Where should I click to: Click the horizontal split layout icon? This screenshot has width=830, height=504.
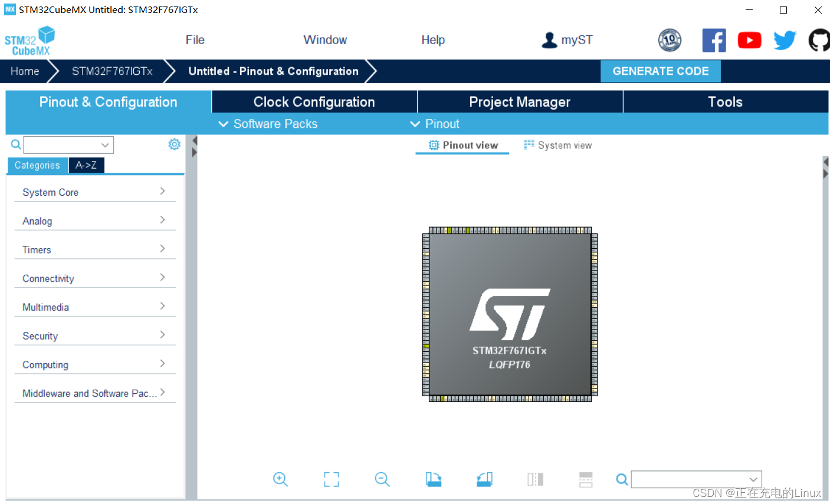(586, 479)
